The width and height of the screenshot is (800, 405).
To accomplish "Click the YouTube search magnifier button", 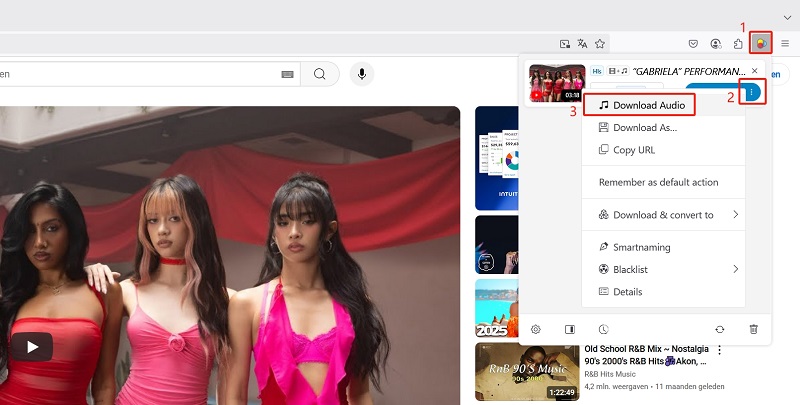I will (x=320, y=74).
